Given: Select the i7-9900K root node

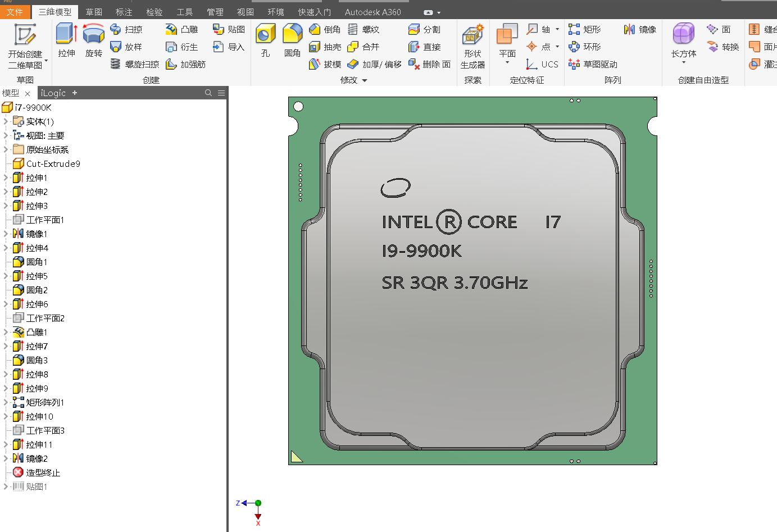Looking at the screenshot, I should pyautogui.click(x=27, y=107).
